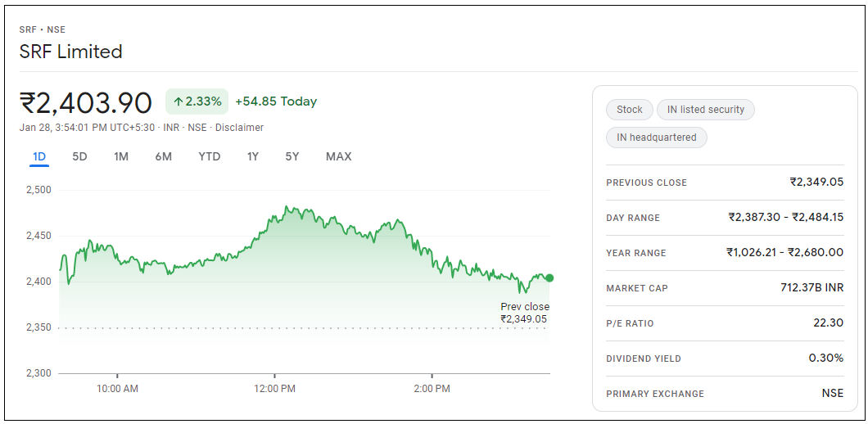The width and height of the screenshot is (868, 424).
Task: Click the 2,400 y-axis label
Action: click(x=38, y=282)
